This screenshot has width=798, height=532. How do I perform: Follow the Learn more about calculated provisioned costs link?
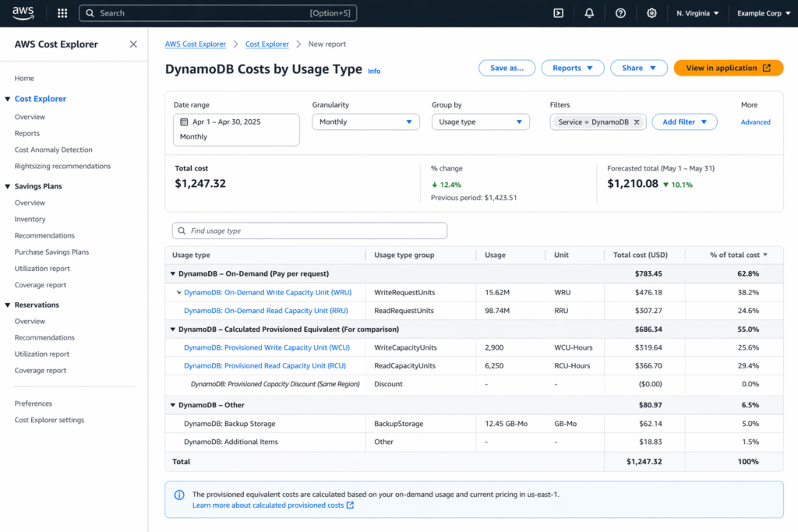[269, 505]
